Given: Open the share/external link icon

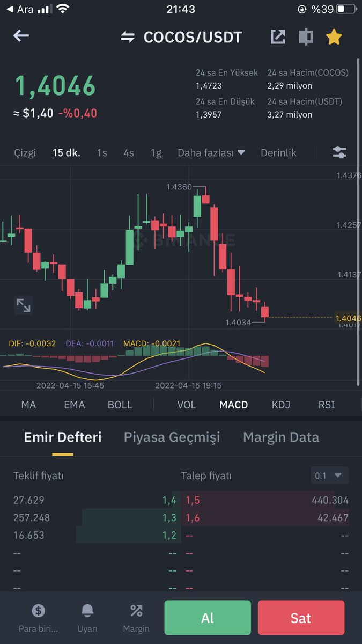Looking at the screenshot, I should point(278,36).
